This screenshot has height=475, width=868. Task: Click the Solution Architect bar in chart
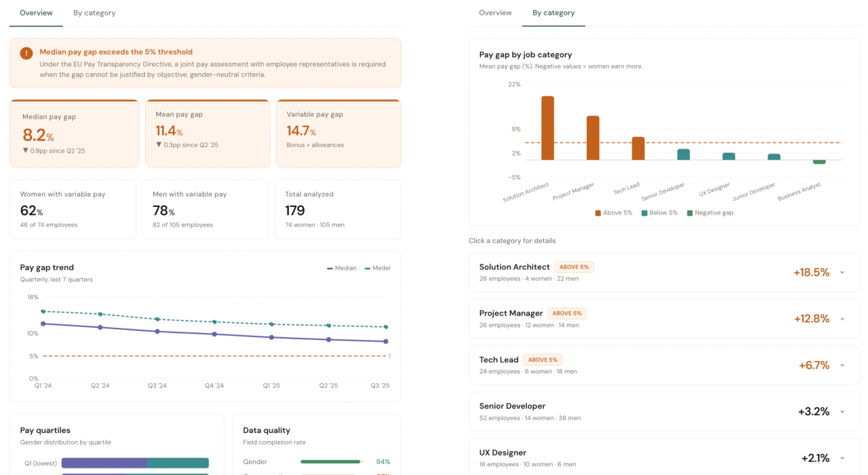[547, 128]
